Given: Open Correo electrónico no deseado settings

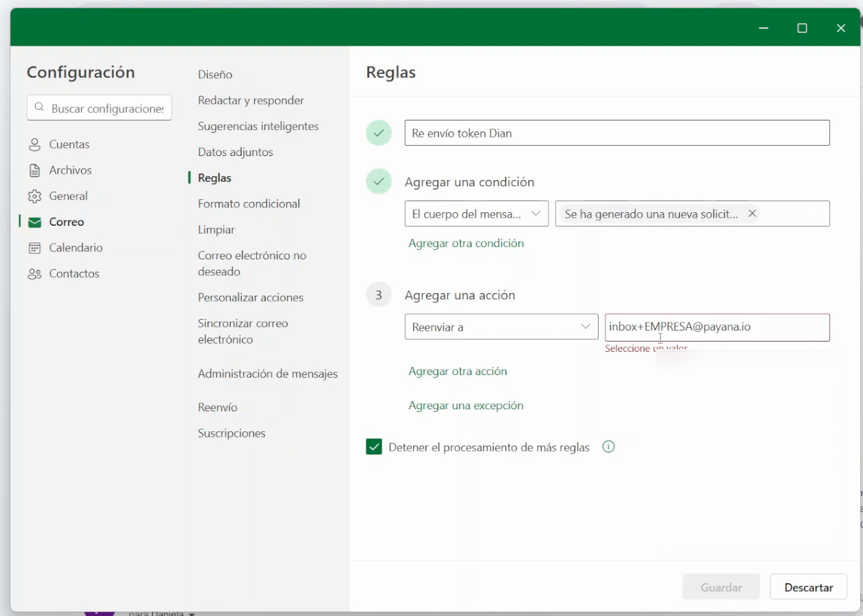Looking at the screenshot, I should pyautogui.click(x=252, y=264).
